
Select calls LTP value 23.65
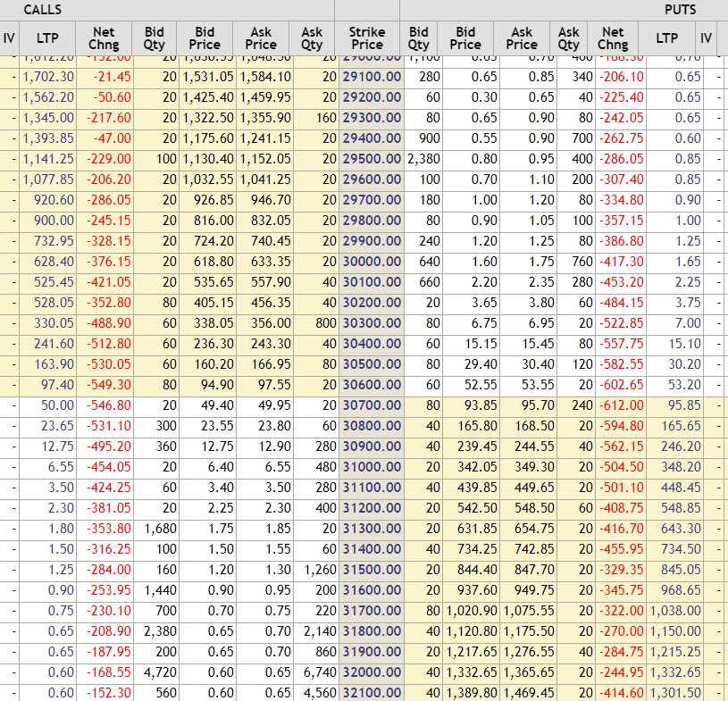coord(57,426)
